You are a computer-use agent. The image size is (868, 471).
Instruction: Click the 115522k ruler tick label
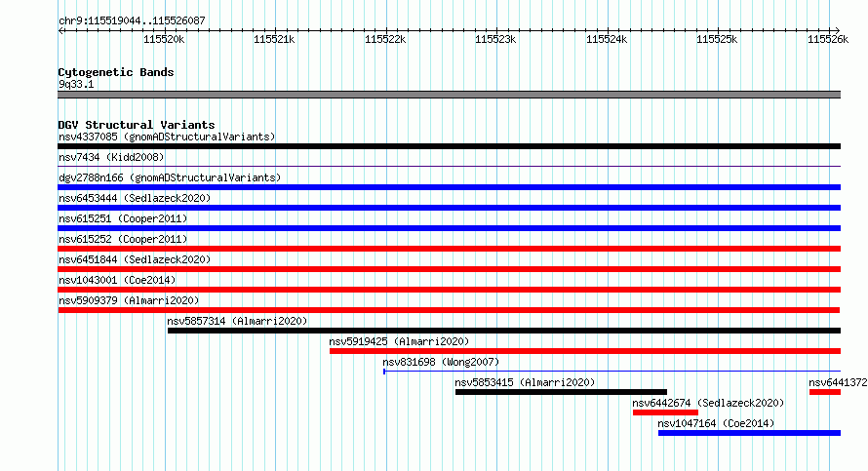coord(385,39)
